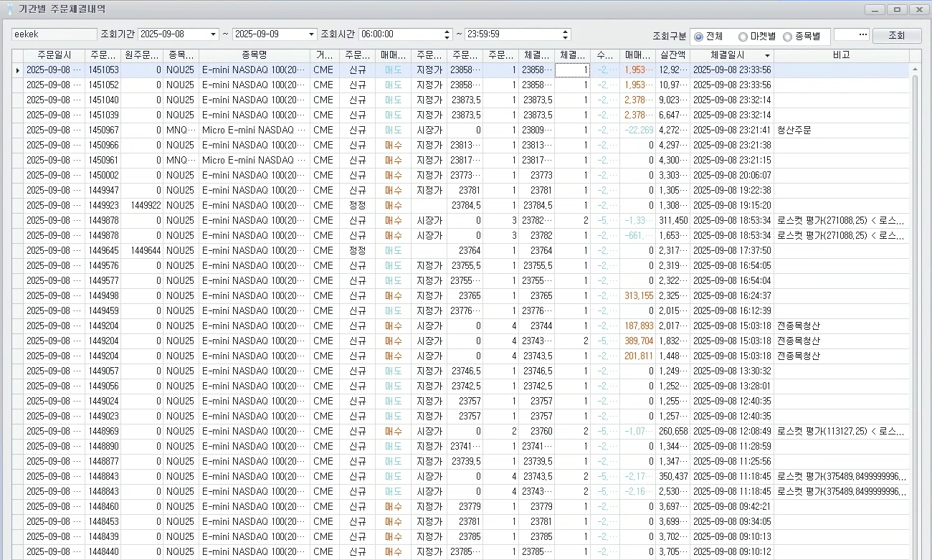This screenshot has width=932, height=560.
Task: Click execution time 2025-09-08 16:24:37
Action: coord(732,296)
